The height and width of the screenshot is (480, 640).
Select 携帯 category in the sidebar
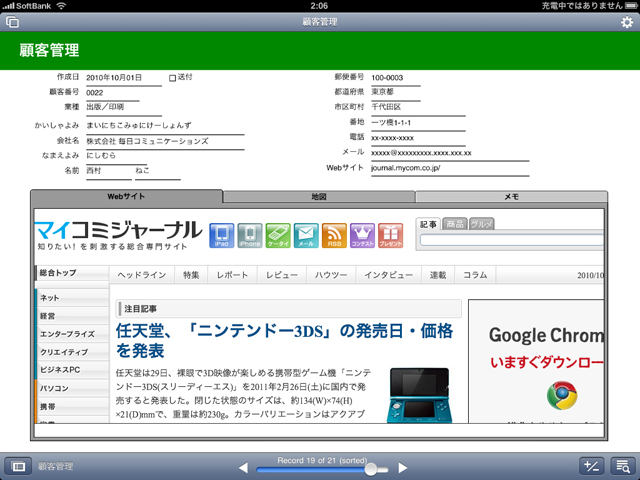pyautogui.click(x=72, y=406)
